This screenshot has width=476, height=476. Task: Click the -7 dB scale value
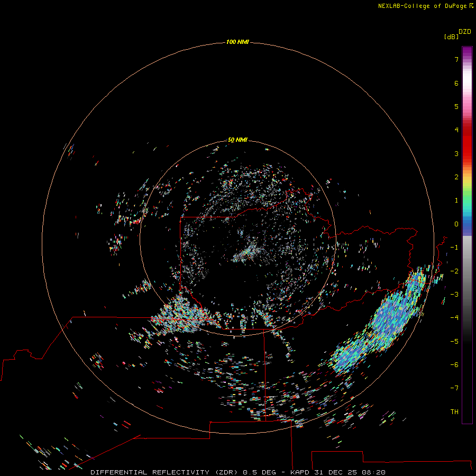coord(454,388)
